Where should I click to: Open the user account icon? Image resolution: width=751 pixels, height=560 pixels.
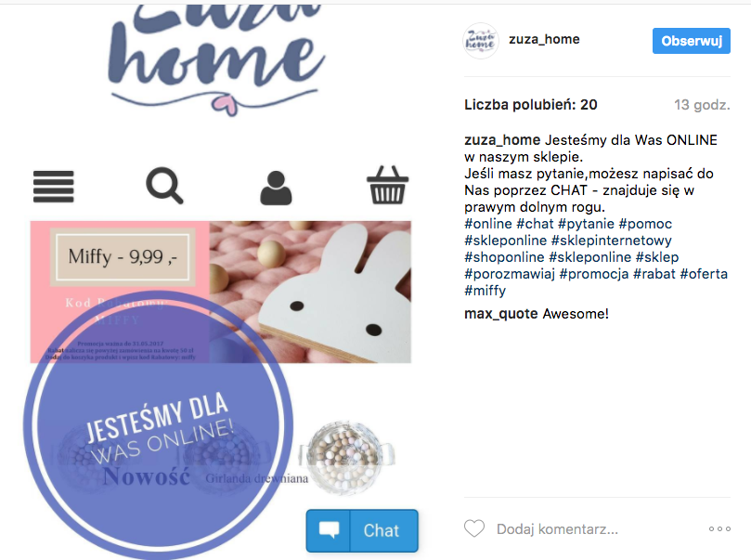pyautogui.click(x=276, y=189)
